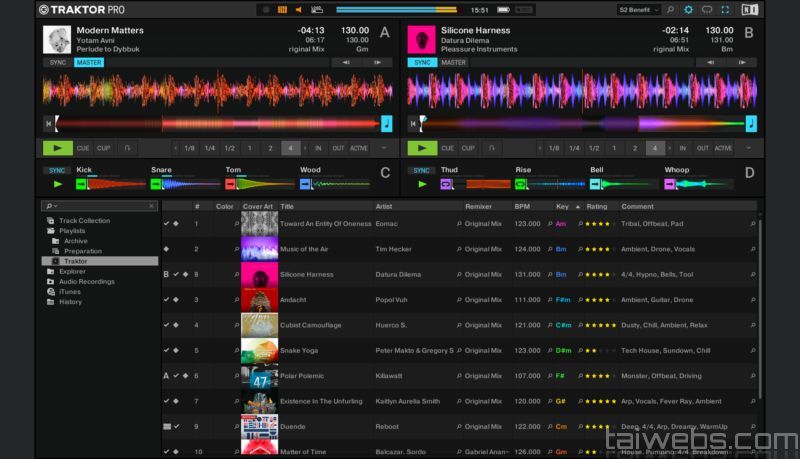Trigger the green Rise loop slot

[x=520, y=184]
